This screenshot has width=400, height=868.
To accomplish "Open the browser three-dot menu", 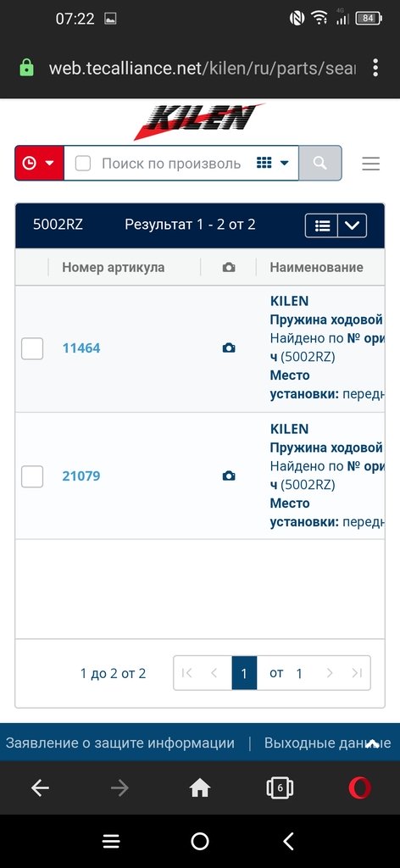I will coord(375,68).
